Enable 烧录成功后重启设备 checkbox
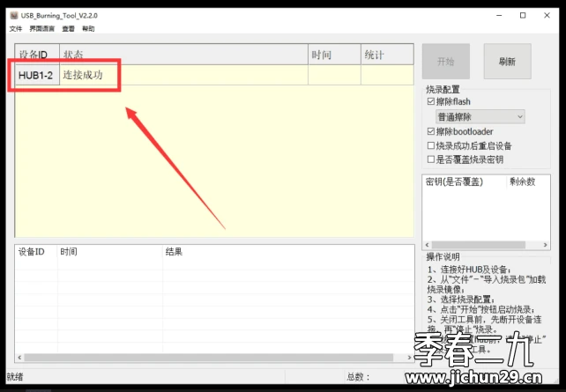Image resolution: width=566 pixels, height=392 pixels. (430, 145)
